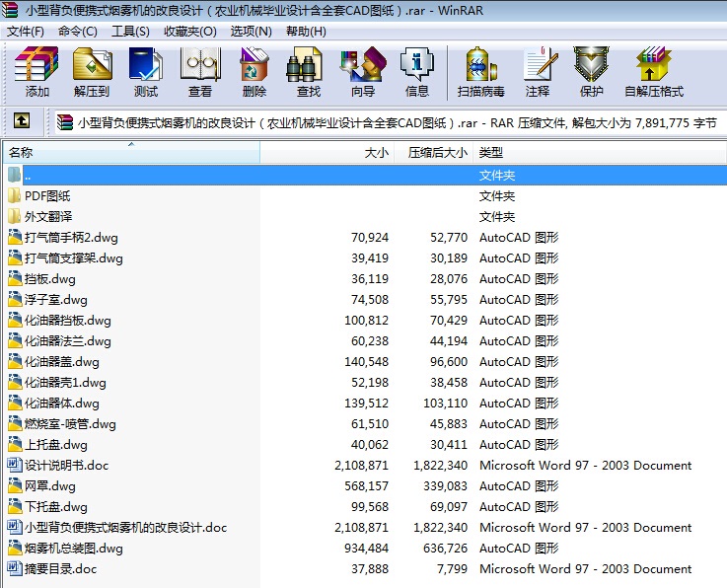The image size is (727, 588).
Task: Click the 网罩.dwg file icon
Action: click(x=15, y=485)
